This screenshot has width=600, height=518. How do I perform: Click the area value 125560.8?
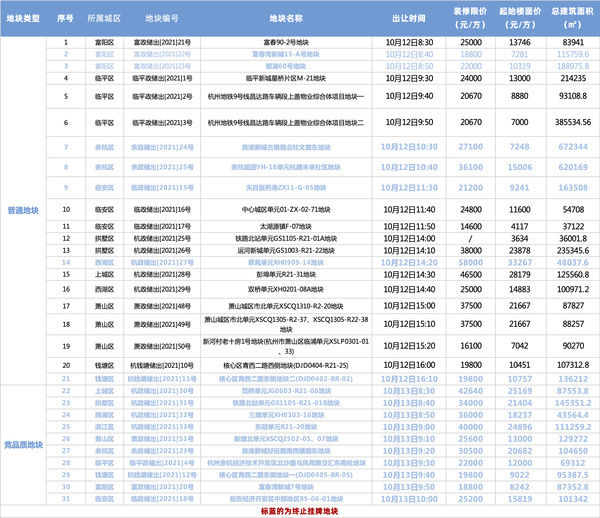pos(573,275)
